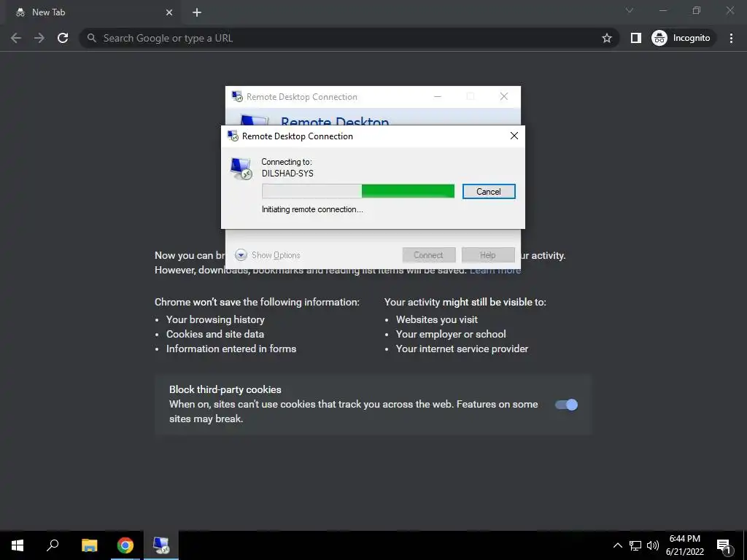Click Your browsing history bullet
The image size is (747, 560).
[215, 319]
